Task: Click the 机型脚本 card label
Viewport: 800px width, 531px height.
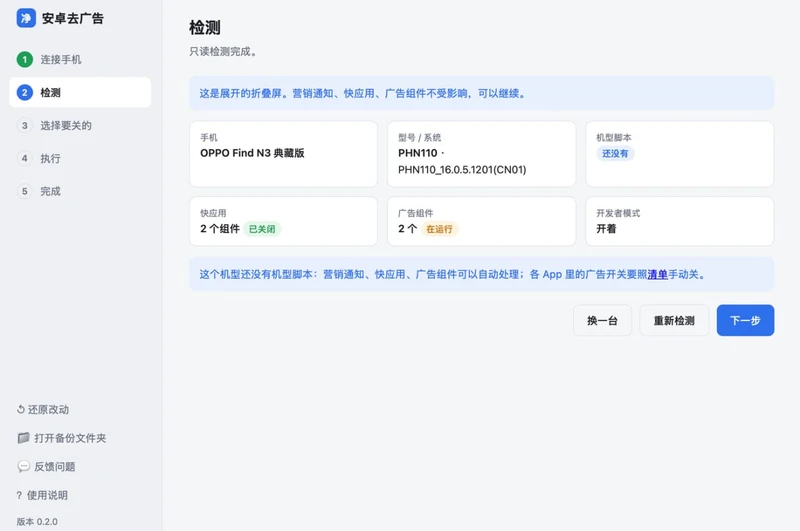Action: (614, 138)
